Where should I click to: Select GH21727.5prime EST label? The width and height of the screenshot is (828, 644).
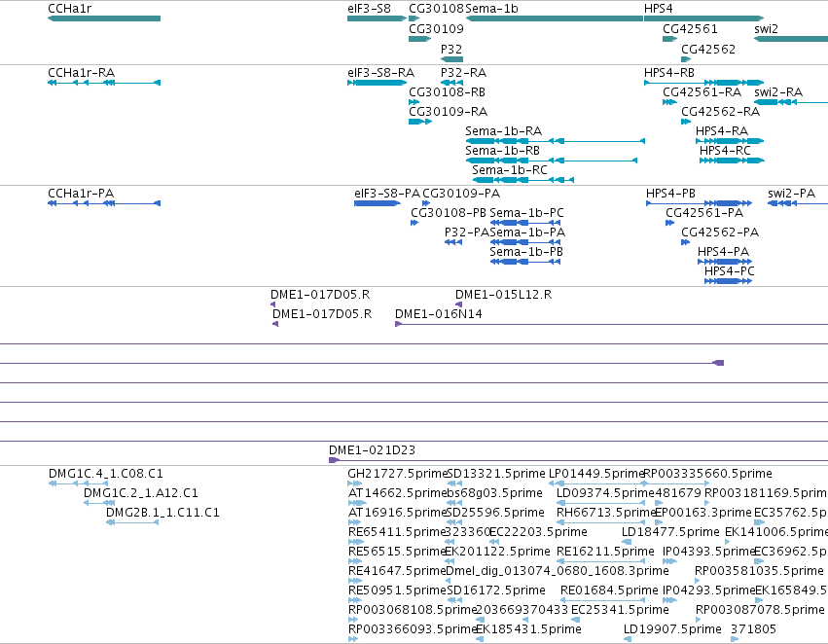pos(397,474)
